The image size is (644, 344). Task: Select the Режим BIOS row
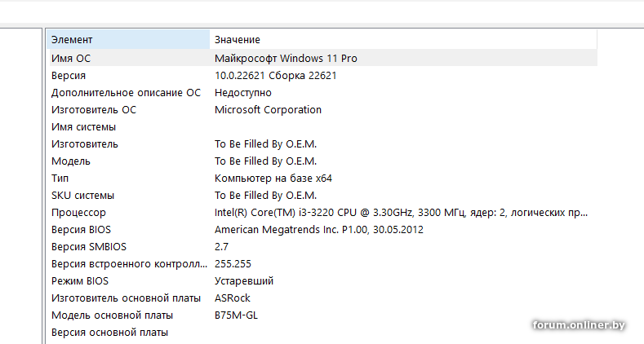323,281
